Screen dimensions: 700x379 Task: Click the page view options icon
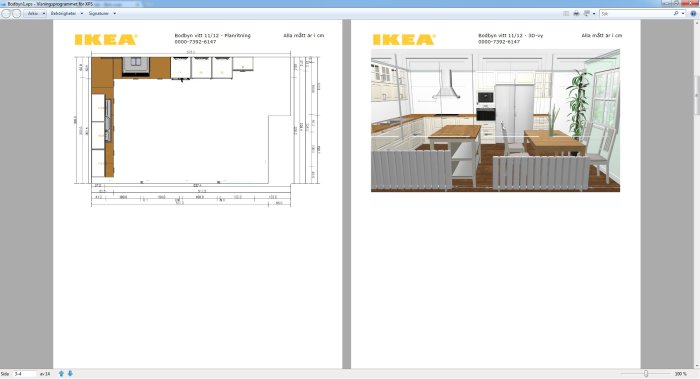(587, 13)
